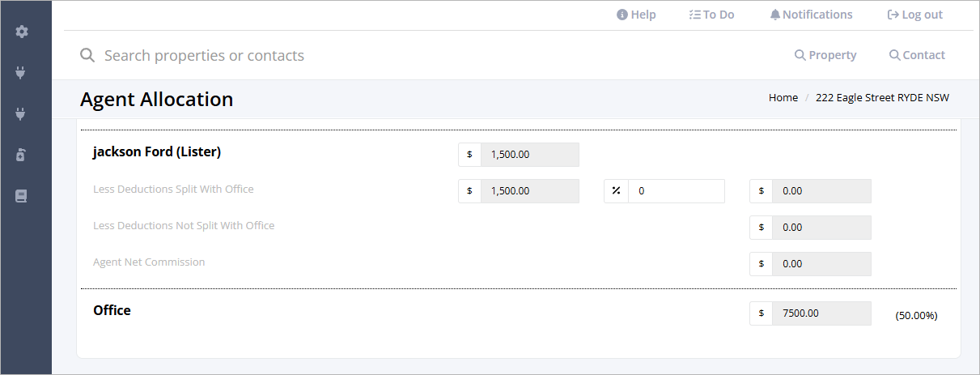The image size is (980, 375).
Task: Click the search magnifier icon
Action: 87,55
